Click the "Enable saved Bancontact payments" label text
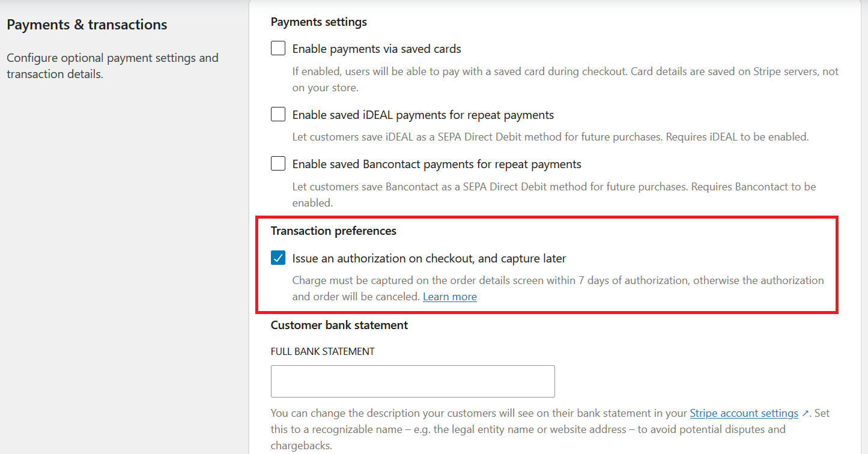The width and height of the screenshot is (868, 454). tap(437, 164)
